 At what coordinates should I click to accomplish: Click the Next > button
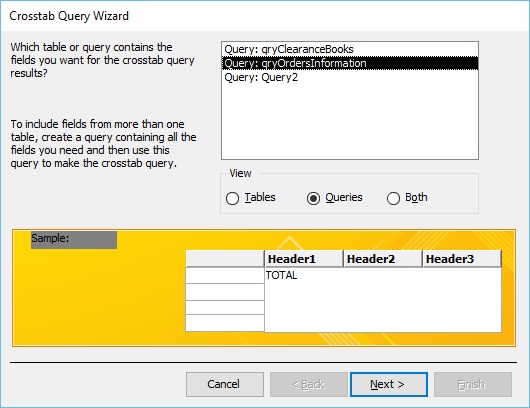[389, 384]
